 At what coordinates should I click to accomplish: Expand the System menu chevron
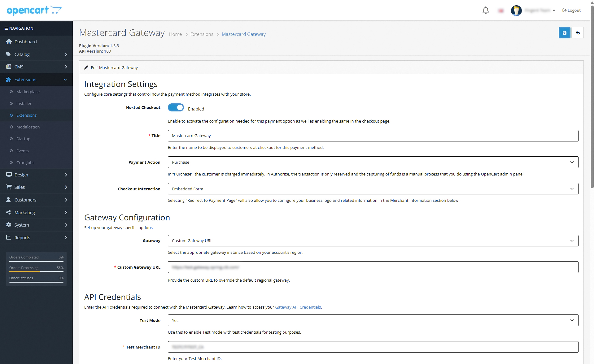66,225
